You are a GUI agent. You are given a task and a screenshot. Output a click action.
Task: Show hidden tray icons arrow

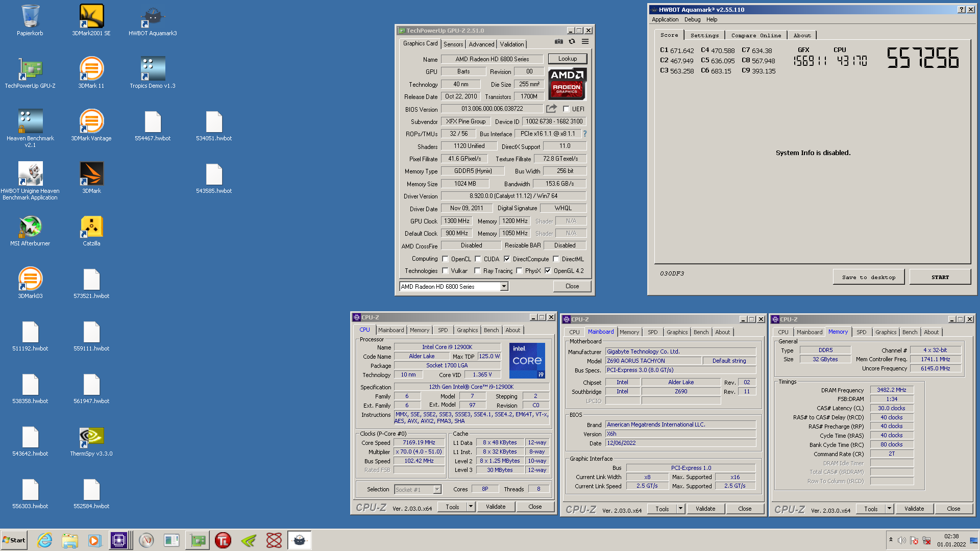[x=891, y=540]
